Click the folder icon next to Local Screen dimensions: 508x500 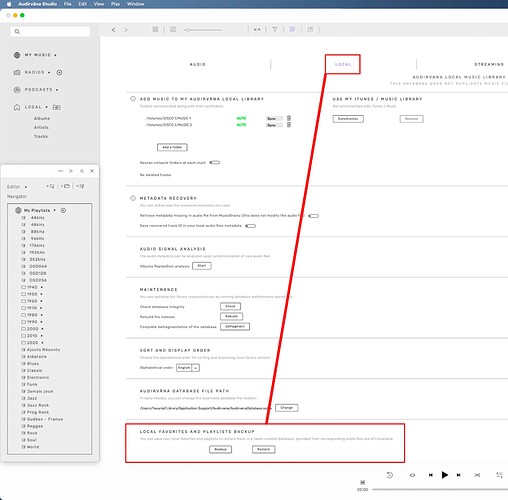(57, 107)
